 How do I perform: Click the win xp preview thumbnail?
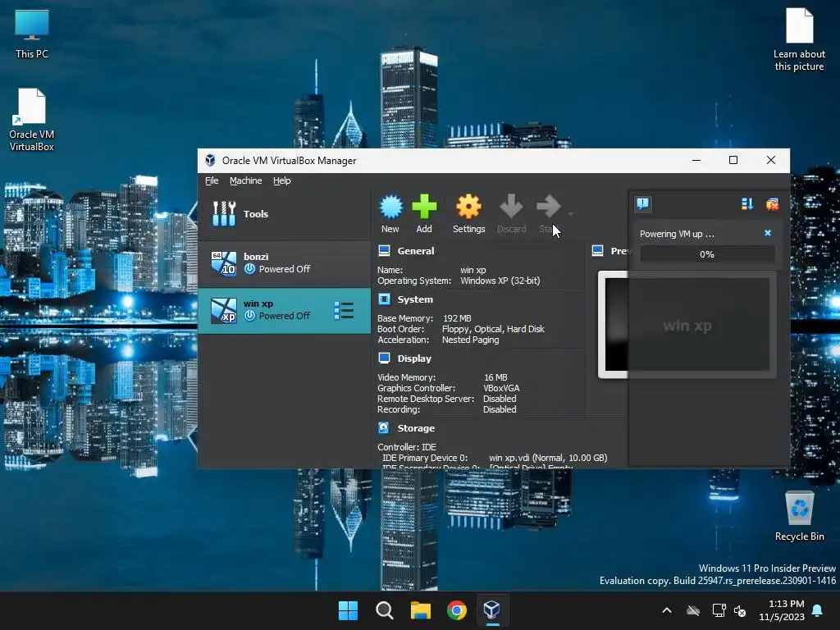coord(687,325)
